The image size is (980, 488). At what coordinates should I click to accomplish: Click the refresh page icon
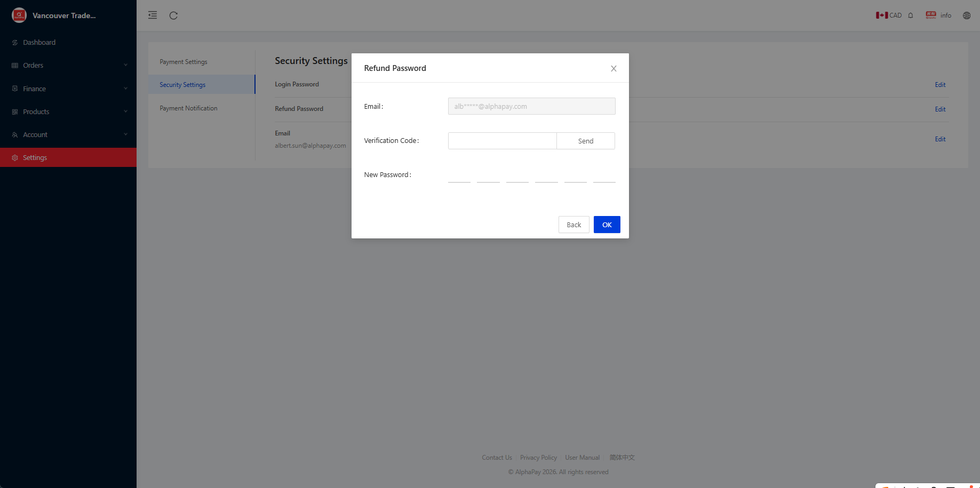[173, 15]
